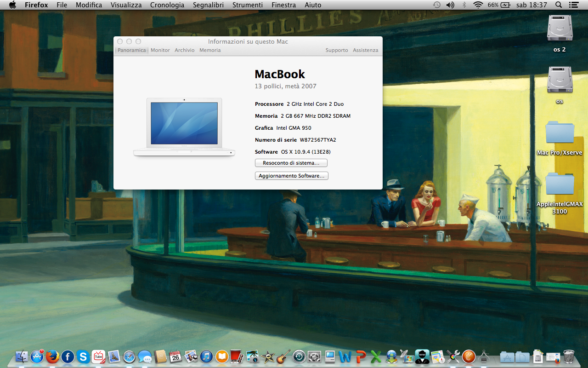Open Wi-Fi status menu

coord(478,5)
